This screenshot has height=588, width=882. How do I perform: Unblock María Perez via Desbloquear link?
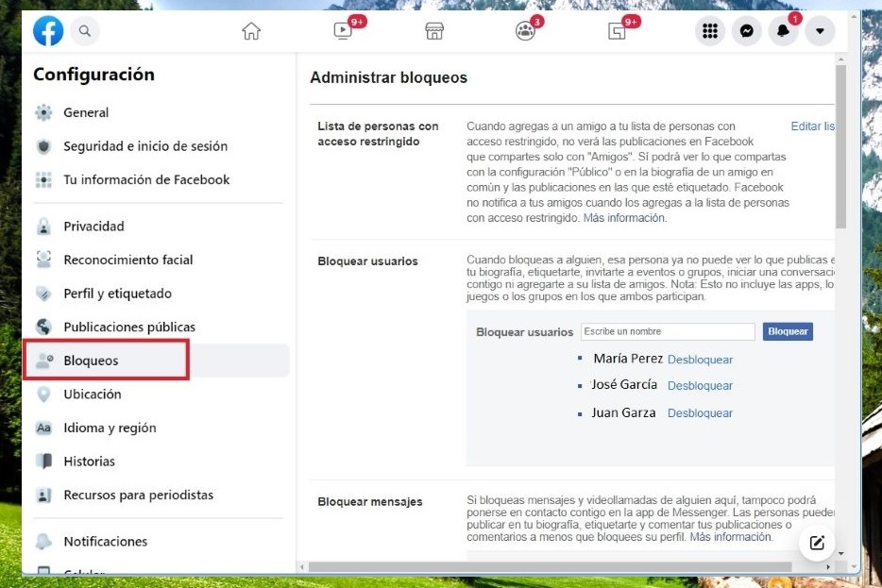click(x=703, y=359)
